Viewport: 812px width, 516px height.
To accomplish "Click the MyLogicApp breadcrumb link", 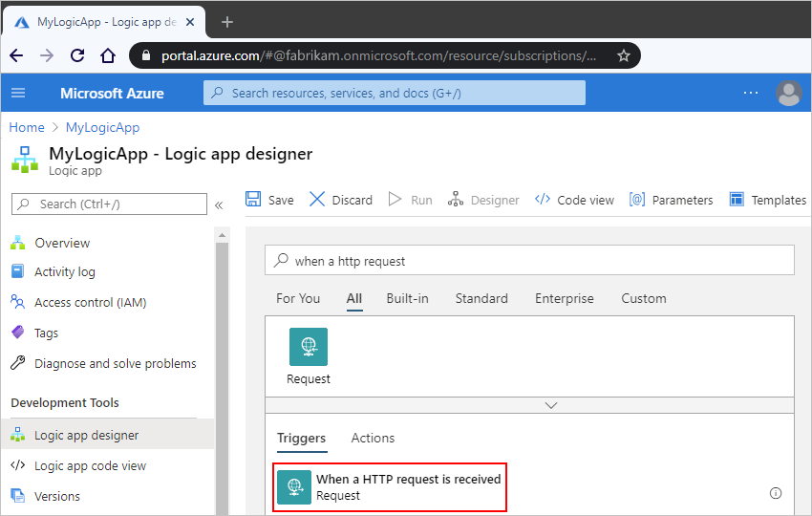I will [x=102, y=127].
